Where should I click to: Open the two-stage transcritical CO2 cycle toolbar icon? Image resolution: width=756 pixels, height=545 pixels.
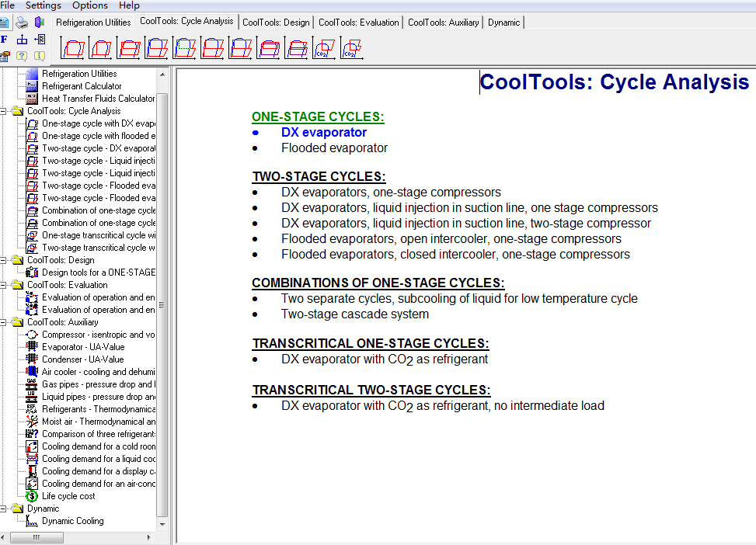click(352, 48)
